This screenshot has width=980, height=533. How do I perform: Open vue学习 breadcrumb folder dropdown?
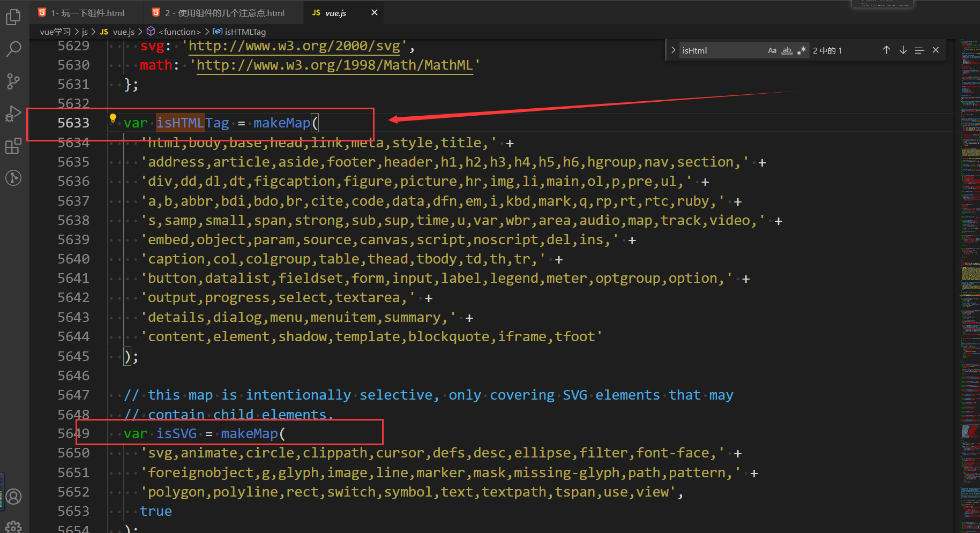[55, 32]
